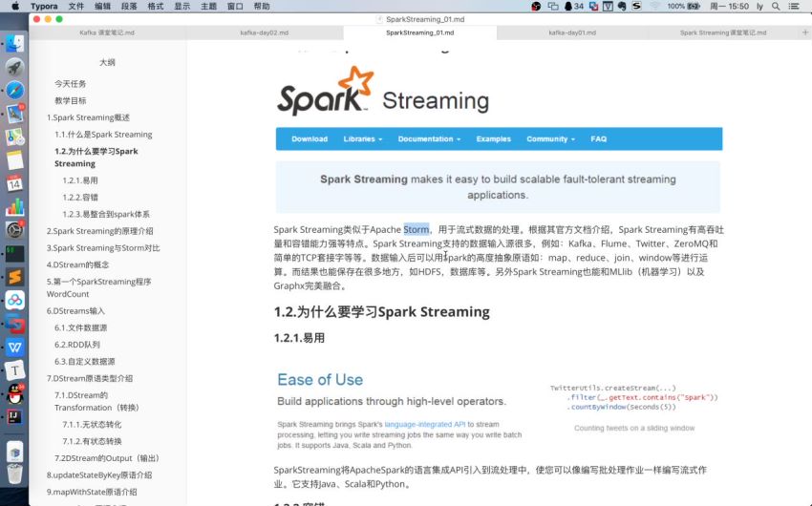Viewport: 812px width, 506px height.
Task: Open the Terminal app in Dock
Action: [x=14, y=254]
